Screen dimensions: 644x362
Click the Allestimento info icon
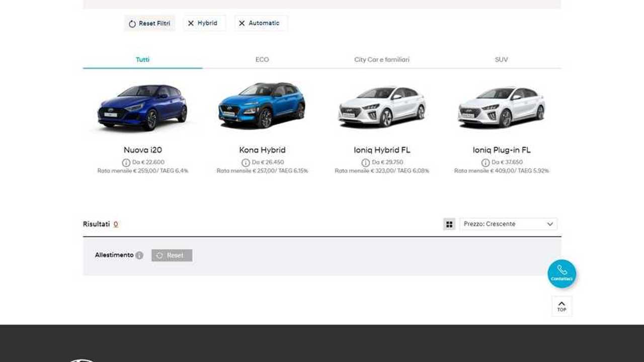(139, 255)
